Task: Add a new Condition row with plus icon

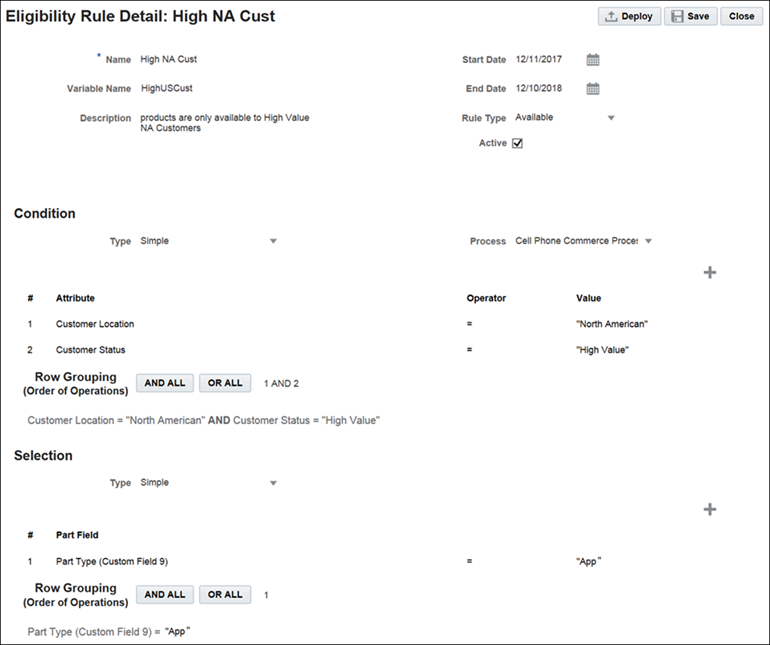Action: pos(710,272)
